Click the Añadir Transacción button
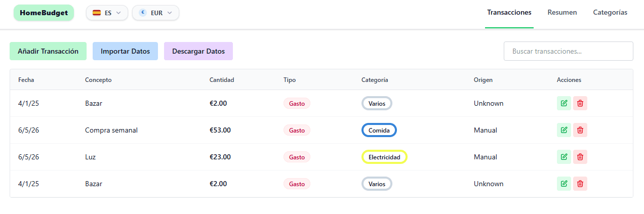Image resolution: width=644 pixels, height=214 pixels. (48, 51)
